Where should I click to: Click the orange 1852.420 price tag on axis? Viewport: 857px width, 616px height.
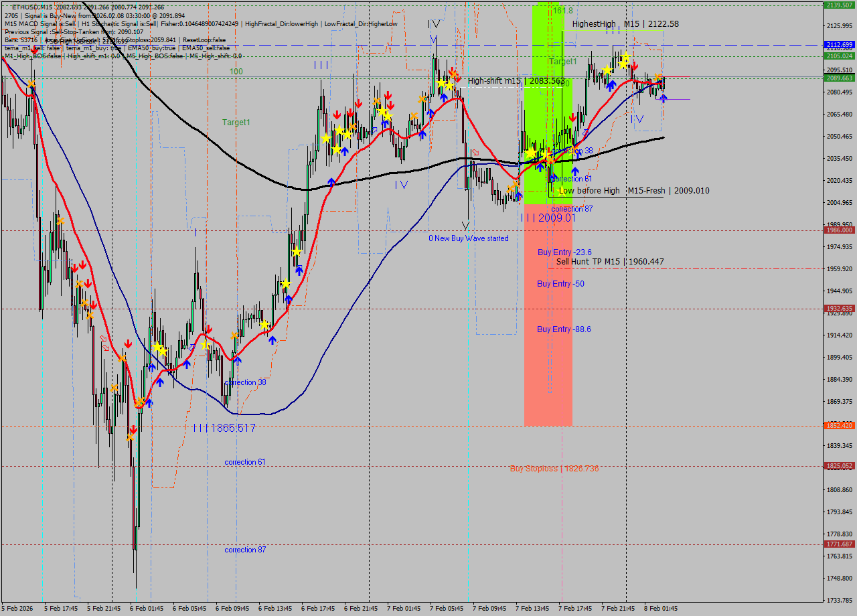(839, 425)
